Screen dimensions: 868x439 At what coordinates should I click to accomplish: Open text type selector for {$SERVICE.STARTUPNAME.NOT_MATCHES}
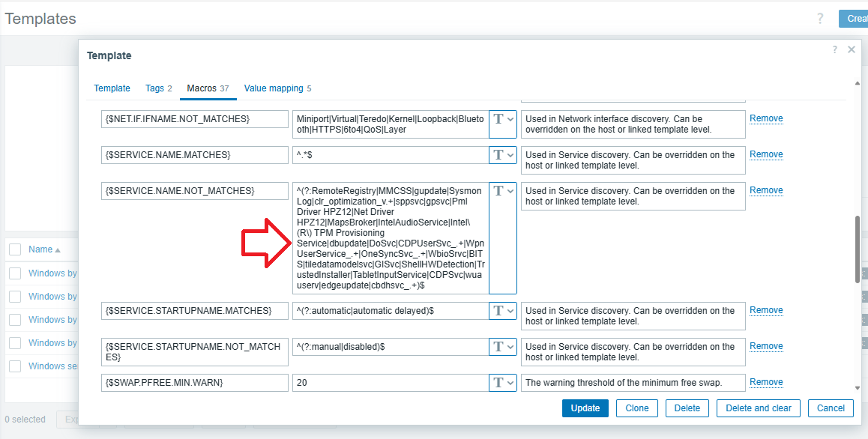(502, 347)
